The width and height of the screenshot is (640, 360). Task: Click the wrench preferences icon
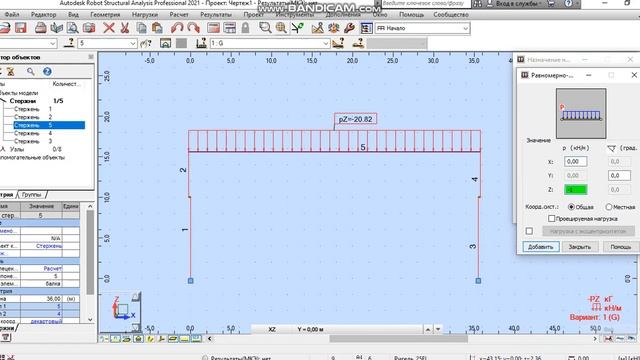tap(349, 28)
